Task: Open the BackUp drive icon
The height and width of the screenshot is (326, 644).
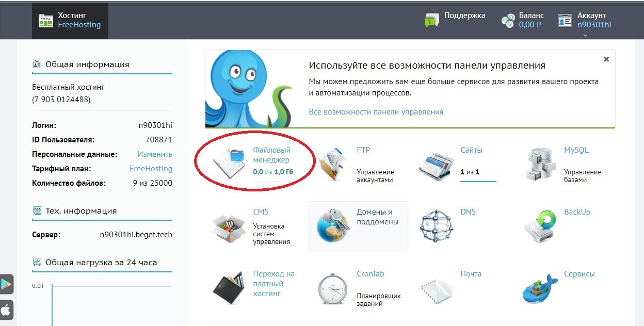Action: 541,226
